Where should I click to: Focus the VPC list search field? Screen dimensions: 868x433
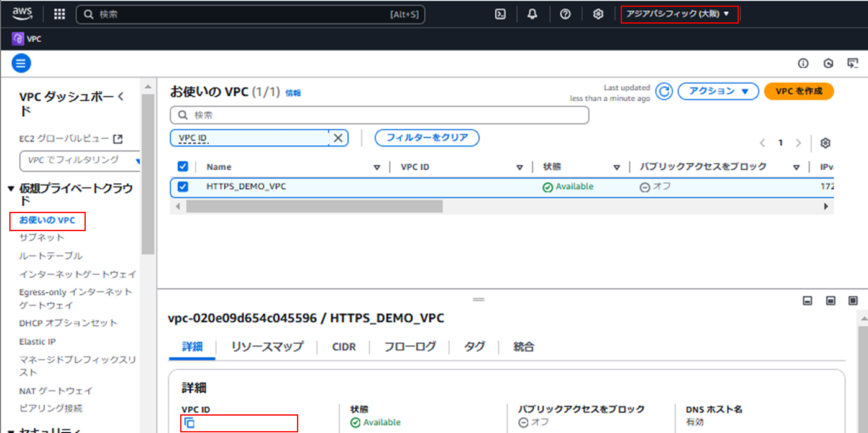(x=380, y=115)
